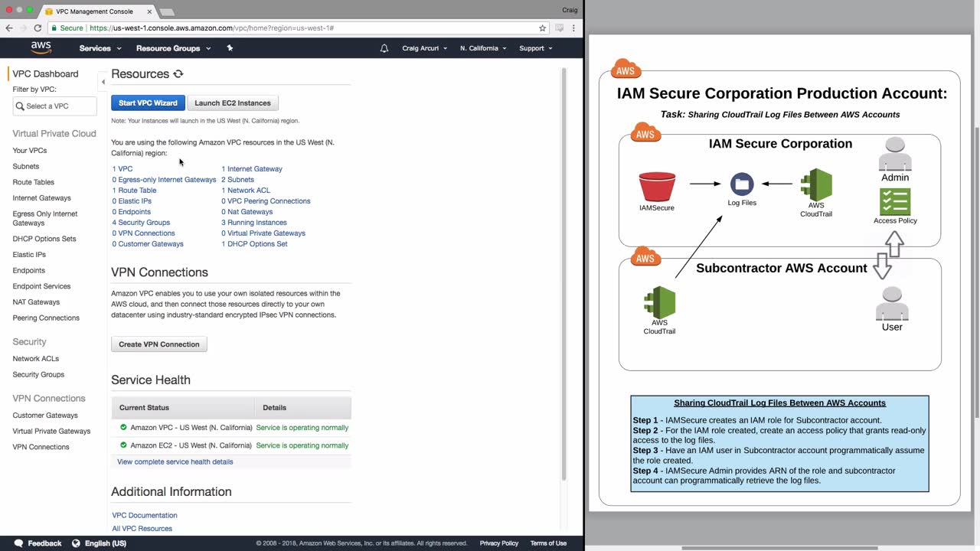Viewport: 980px width, 551px height.
Task: Click the new tab button in Chrome
Action: tap(166, 12)
